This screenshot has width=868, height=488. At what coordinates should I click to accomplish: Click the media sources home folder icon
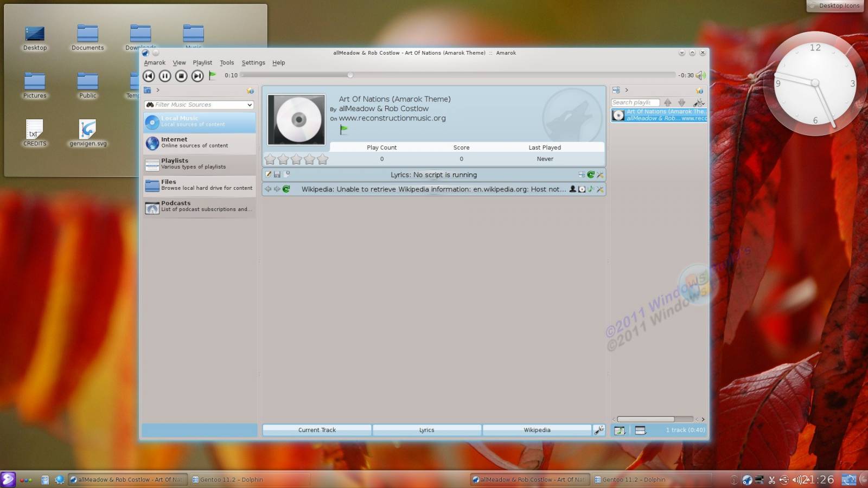[147, 90]
